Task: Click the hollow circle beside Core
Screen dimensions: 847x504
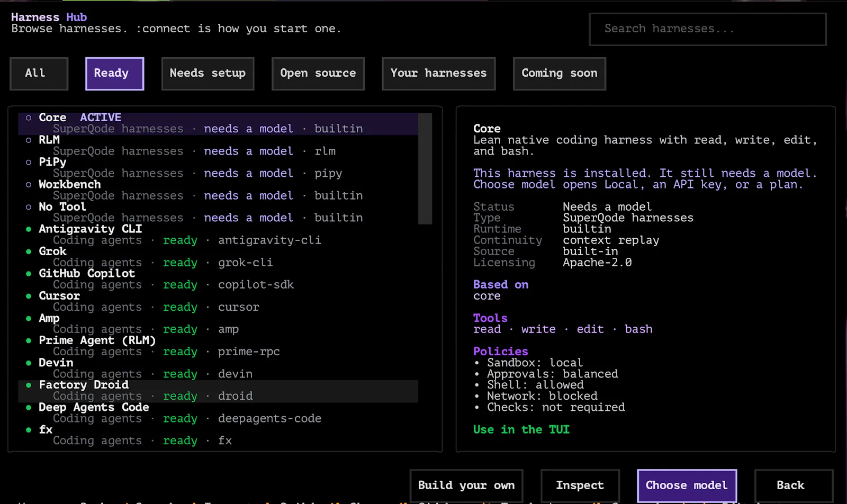Action: click(29, 118)
